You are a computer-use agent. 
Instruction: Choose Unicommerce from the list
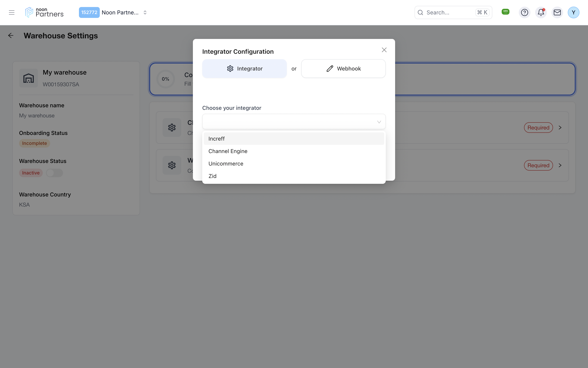click(x=294, y=164)
